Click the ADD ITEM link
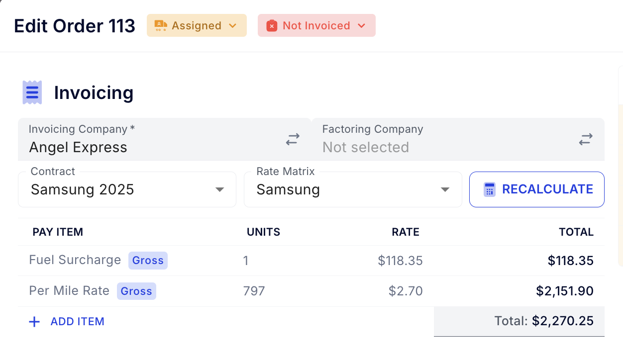Image resolution: width=623 pixels, height=364 pixels. [x=77, y=322]
